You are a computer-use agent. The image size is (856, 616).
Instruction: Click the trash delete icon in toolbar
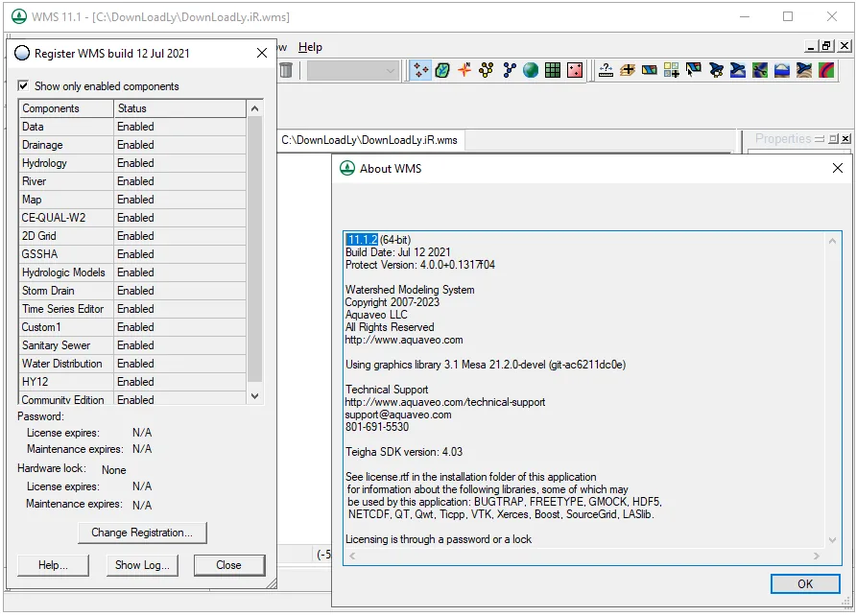click(x=286, y=70)
